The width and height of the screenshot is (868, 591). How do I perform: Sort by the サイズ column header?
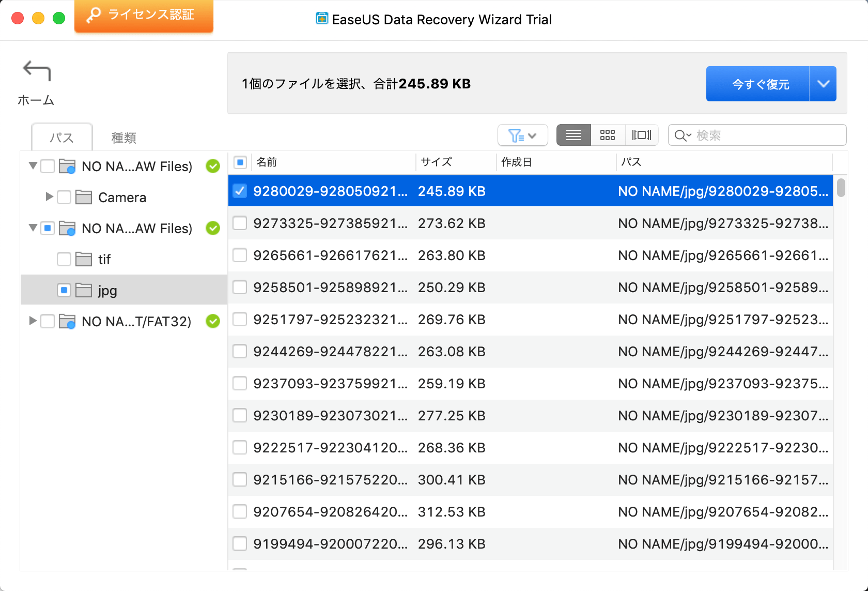[x=456, y=162]
